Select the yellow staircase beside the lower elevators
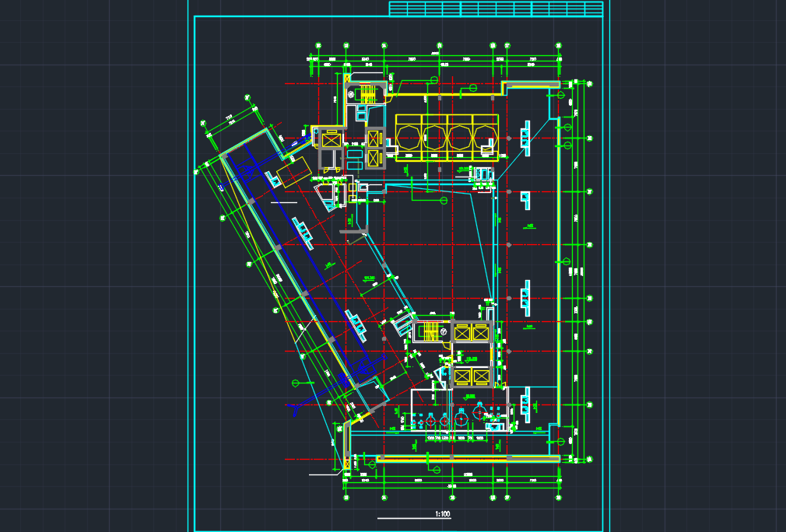The image size is (786, 532). coord(431,331)
